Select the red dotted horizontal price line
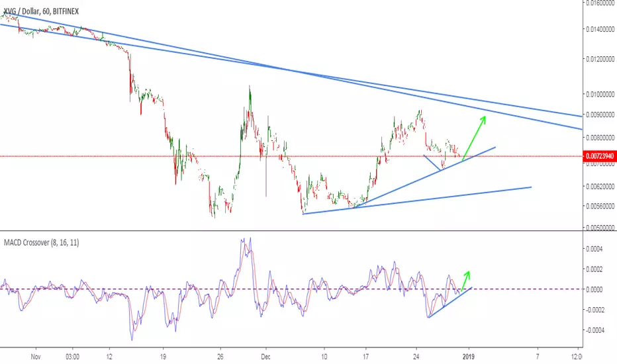 tap(291, 156)
